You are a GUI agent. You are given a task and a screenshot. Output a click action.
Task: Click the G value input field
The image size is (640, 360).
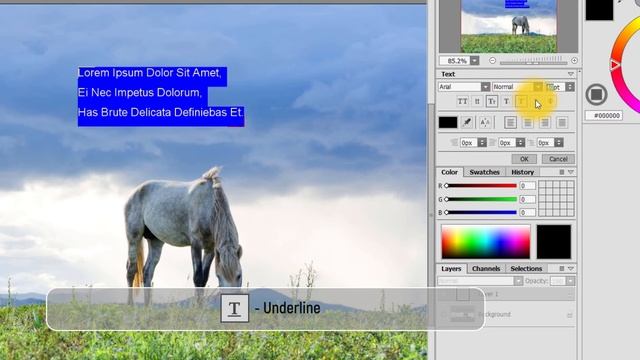click(527, 199)
